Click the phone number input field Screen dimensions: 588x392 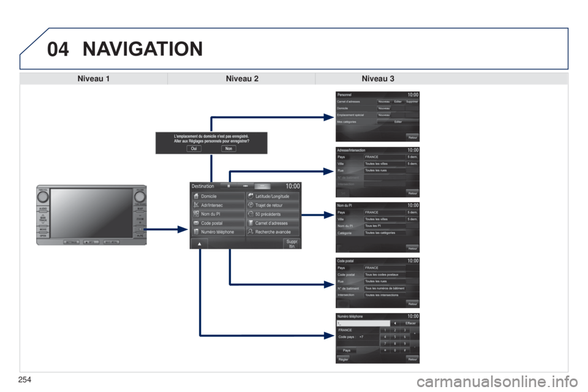click(x=363, y=323)
